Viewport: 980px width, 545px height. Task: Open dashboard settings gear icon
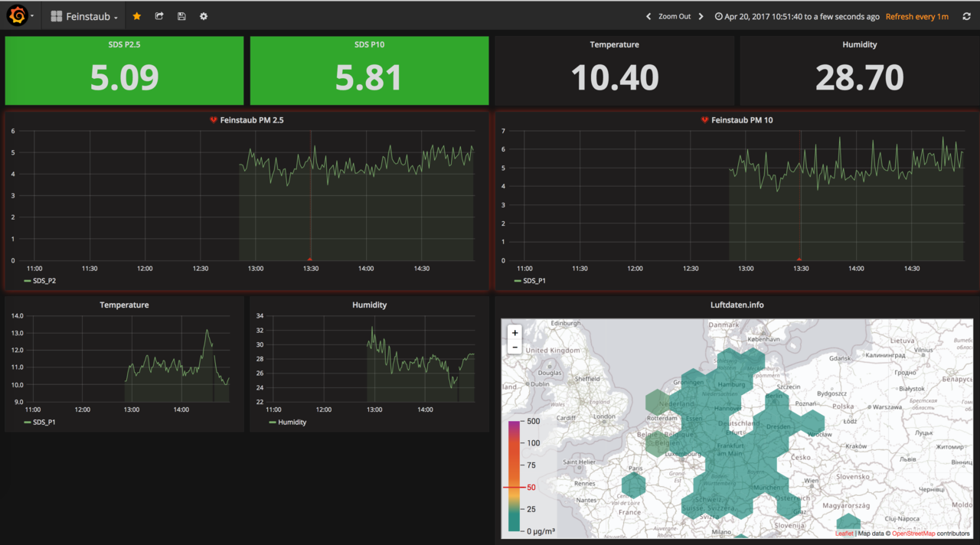point(204,16)
